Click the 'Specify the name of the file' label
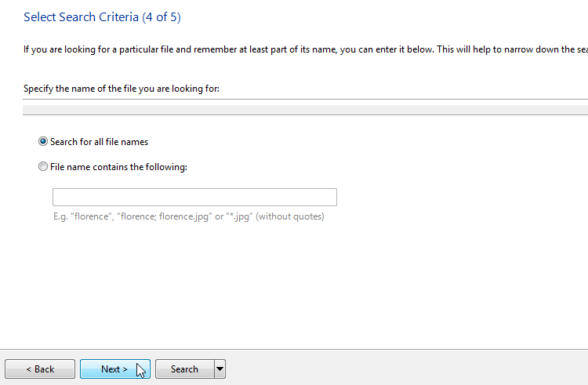Image resolution: width=588 pixels, height=385 pixels. [x=121, y=89]
